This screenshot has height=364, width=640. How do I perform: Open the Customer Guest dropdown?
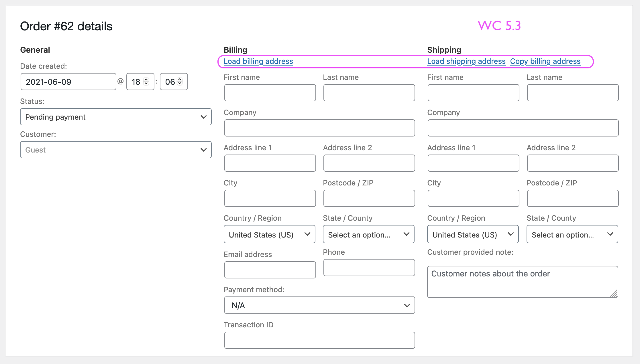116,150
